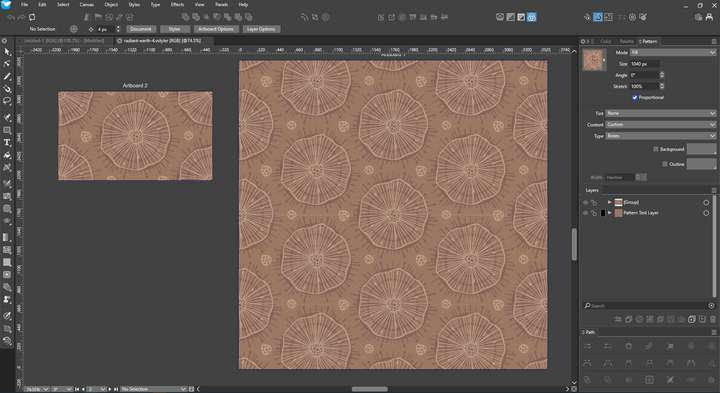Image resolution: width=720 pixels, height=393 pixels.
Task: Click the Redo arrow icon
Action: click(x=22, y=17)
